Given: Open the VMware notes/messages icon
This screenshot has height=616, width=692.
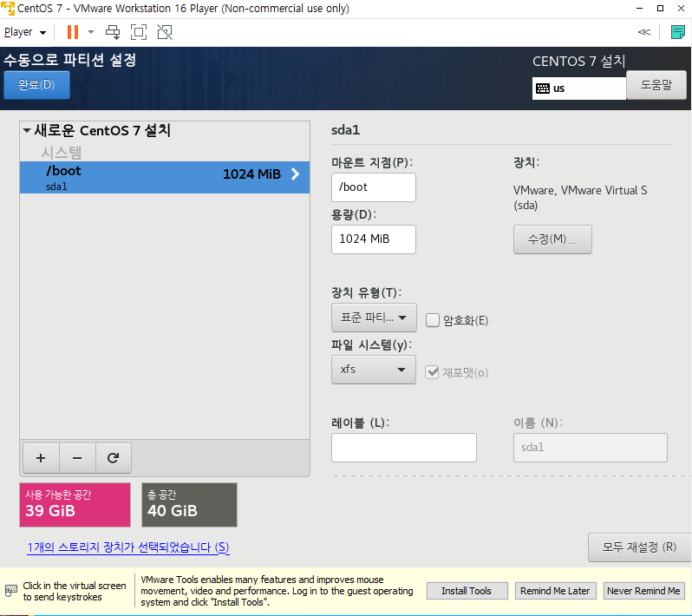Looking at the screenshot, I should [677, 32].
